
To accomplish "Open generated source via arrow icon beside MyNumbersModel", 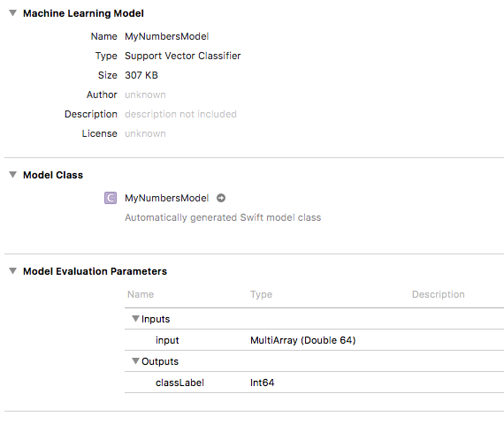I will pos(221,198).
